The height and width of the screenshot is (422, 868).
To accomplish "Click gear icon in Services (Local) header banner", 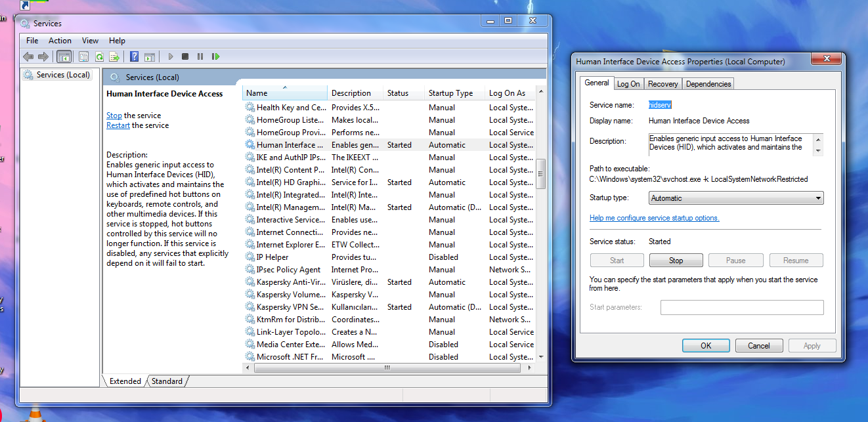I will point(115,77).
